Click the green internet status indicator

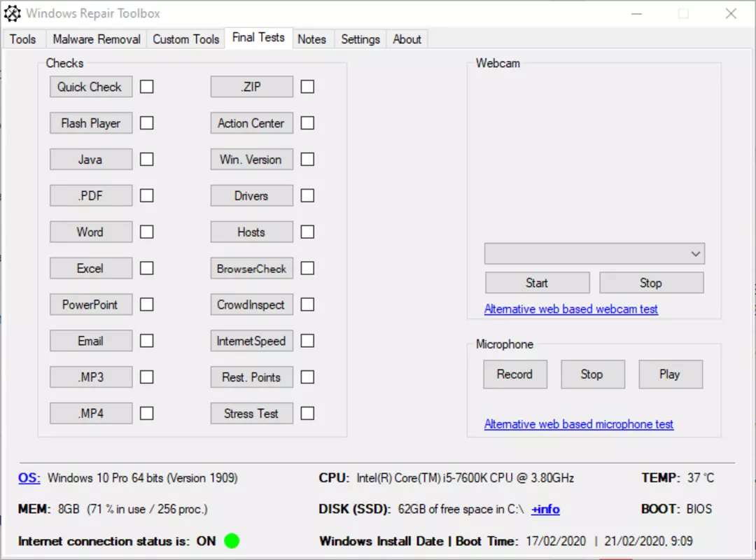coord(232,540)
